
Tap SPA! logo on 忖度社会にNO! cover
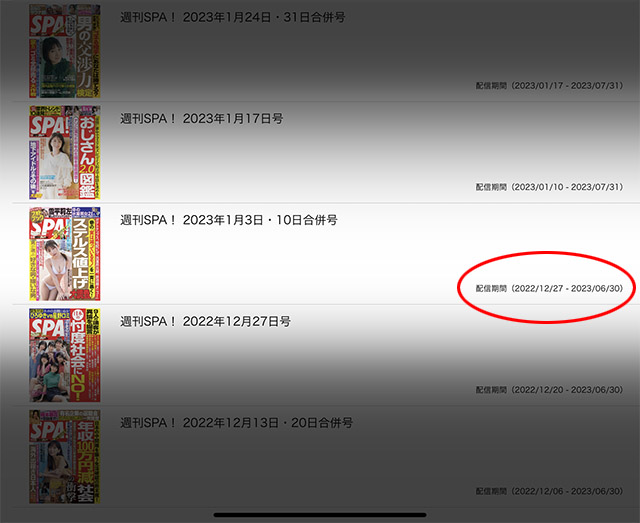click(x=49, y=328)
